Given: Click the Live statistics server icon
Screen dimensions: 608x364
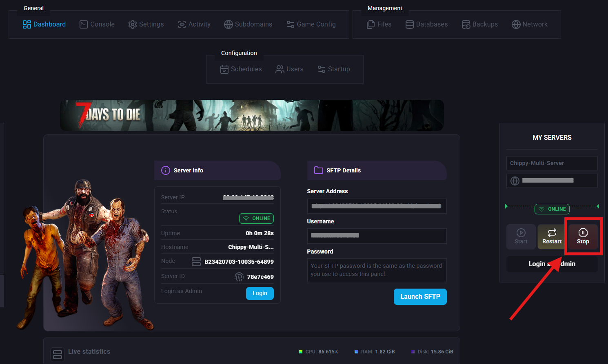Looking at the screenshot, I should 58,354.
